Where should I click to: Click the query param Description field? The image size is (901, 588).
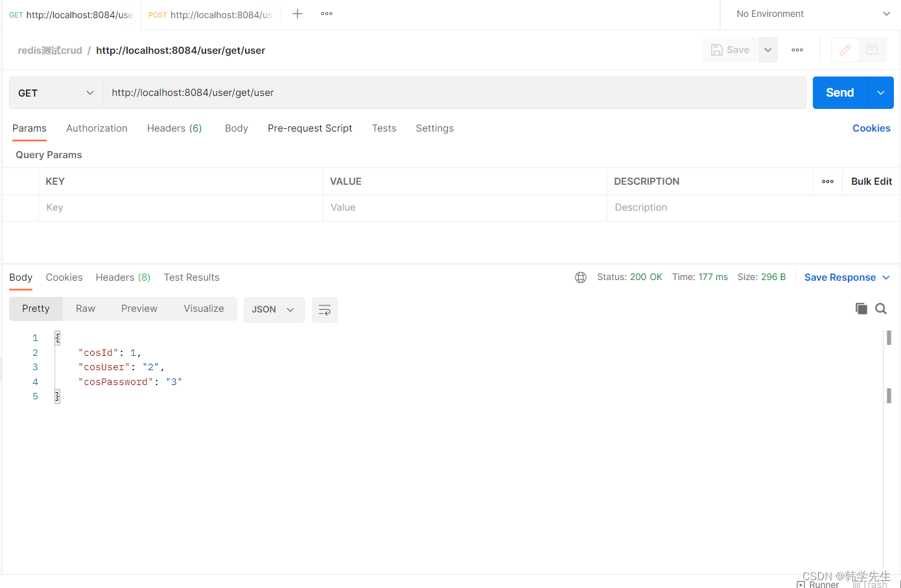click(x=752, y=207)
